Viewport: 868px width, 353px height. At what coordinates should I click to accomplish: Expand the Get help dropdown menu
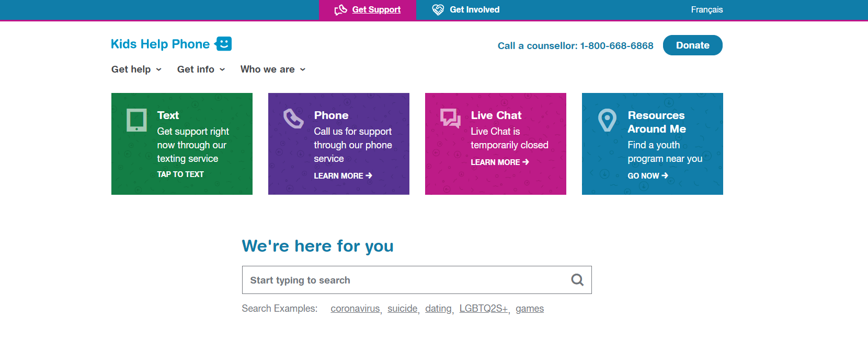(136, 69)
